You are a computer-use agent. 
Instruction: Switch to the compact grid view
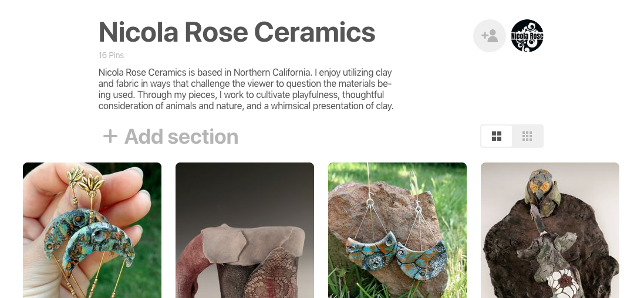527,137
